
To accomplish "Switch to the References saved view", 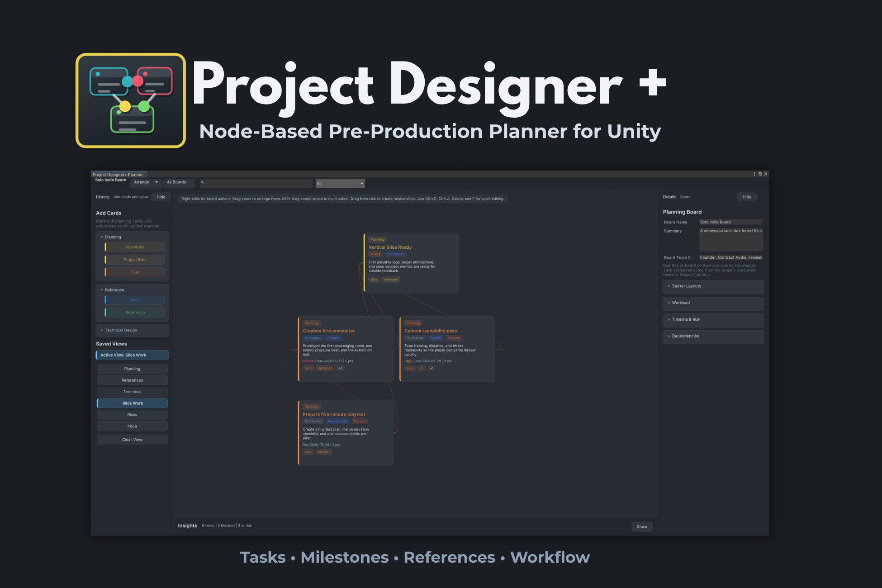I will tap(132, 381).
